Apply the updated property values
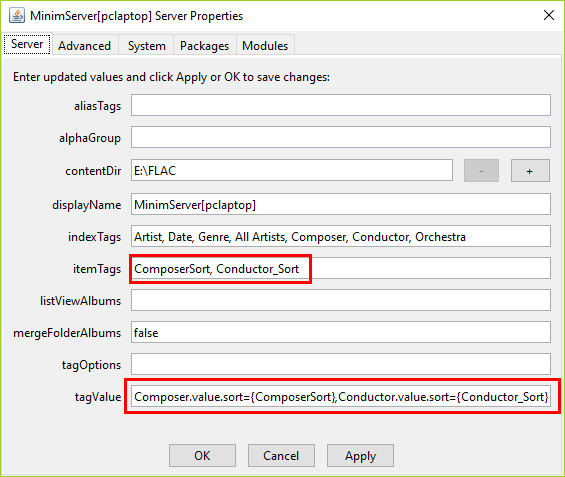This screenshot has width=565, height=477. click(360, 455)
